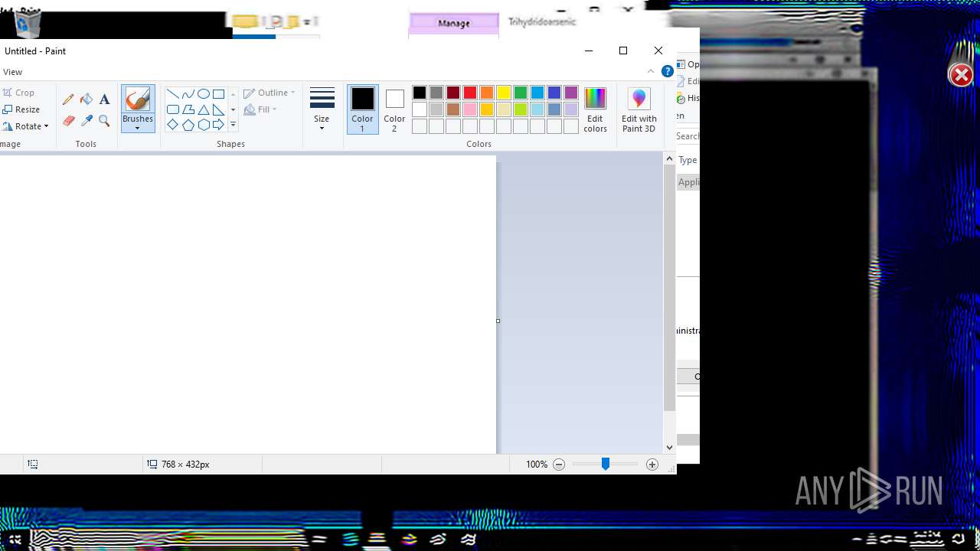Select the Pencil tool

click(x=68, y=99)
